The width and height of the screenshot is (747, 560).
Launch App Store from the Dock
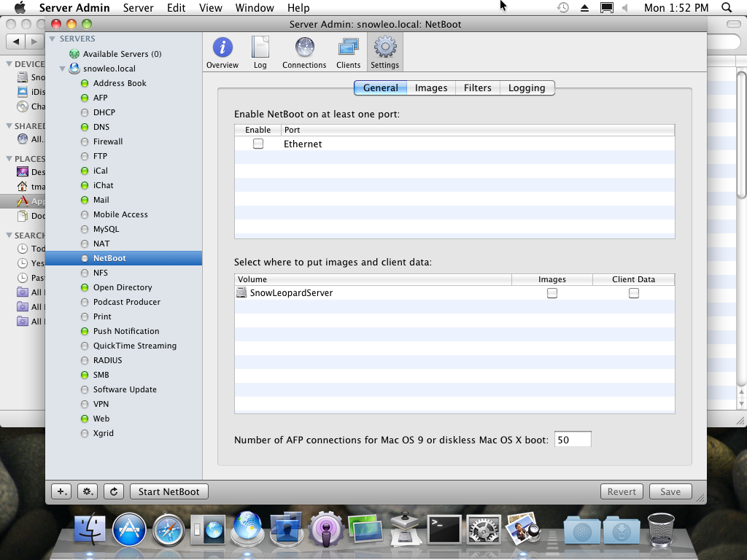129,529
